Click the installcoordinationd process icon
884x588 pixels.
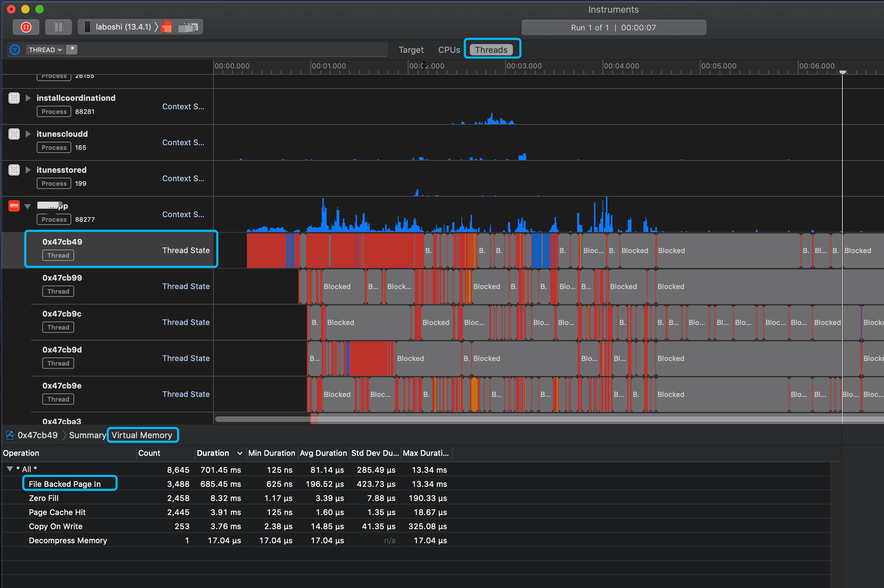(x=14, y=98)
